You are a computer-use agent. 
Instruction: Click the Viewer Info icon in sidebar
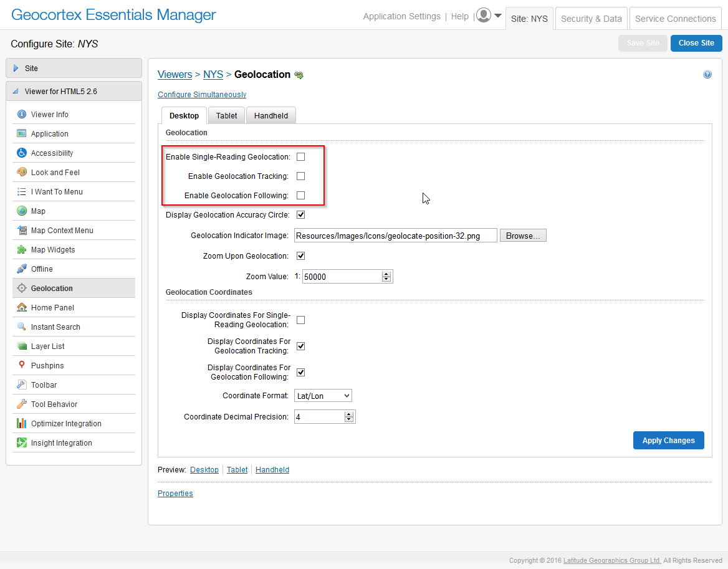pyautogui.click(x=21, y=114)
